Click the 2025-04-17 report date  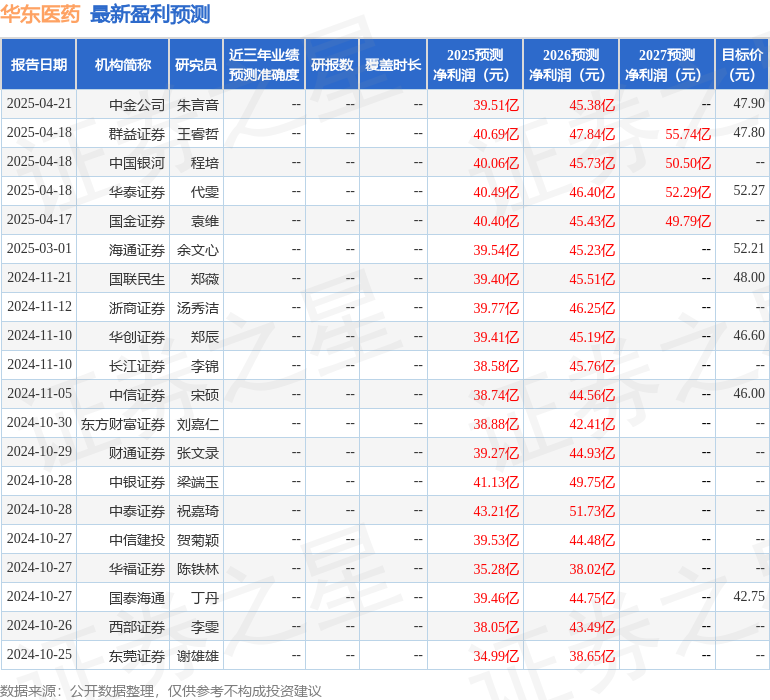click(x=39, y=219)
